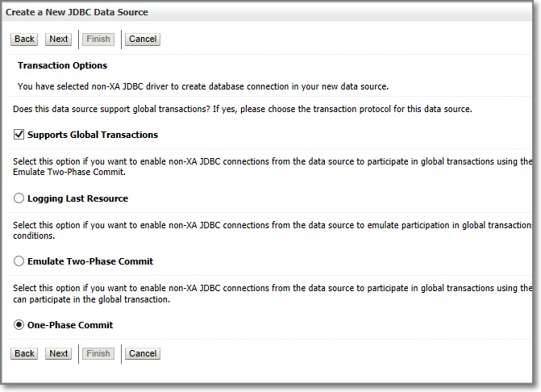Click the 'Emulate Two-Phase Commit' label text
541x392 pixels.
tap(90, 261)
